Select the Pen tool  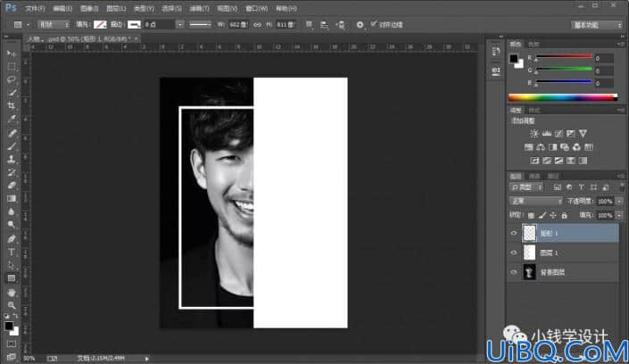click(x=12, y=239)
